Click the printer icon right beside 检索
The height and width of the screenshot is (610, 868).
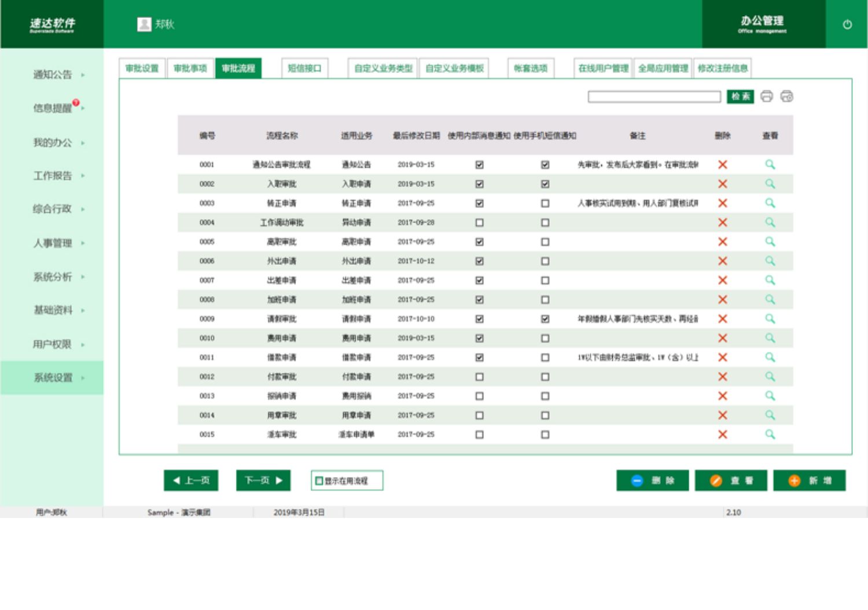(x=767, y=96)
